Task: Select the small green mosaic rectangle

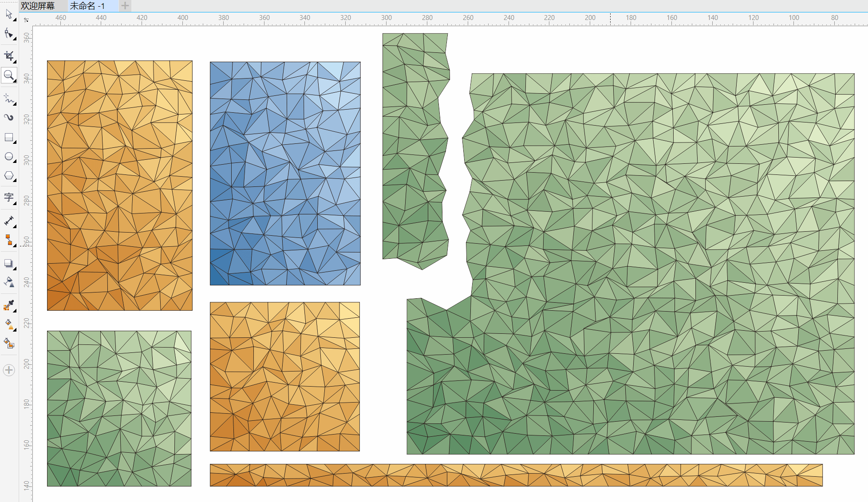Action: pos(119,408)
